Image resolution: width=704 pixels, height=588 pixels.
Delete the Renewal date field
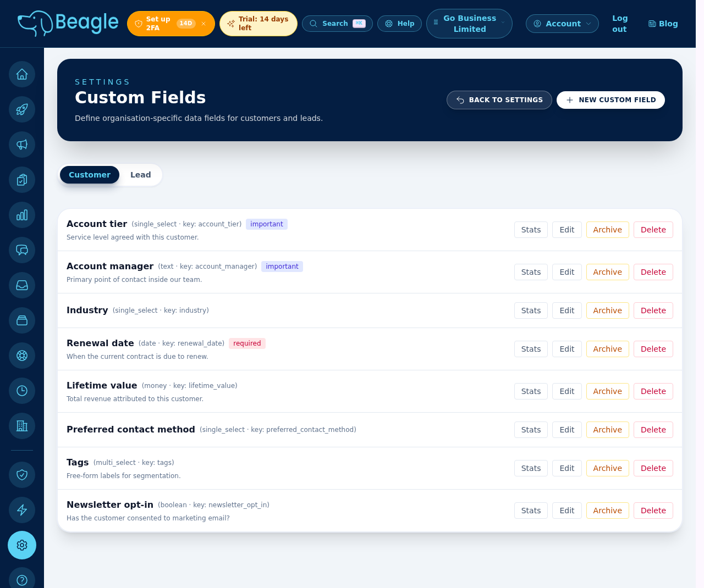(653, 349)
